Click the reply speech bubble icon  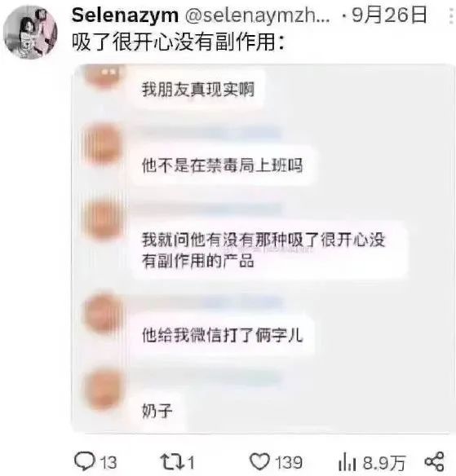(x=85, y=461)
